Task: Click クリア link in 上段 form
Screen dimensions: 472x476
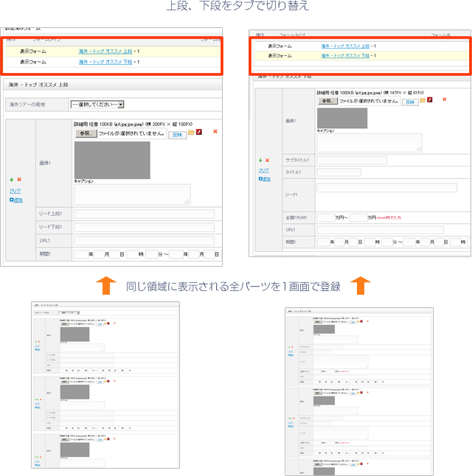Action: pos(15,190)
